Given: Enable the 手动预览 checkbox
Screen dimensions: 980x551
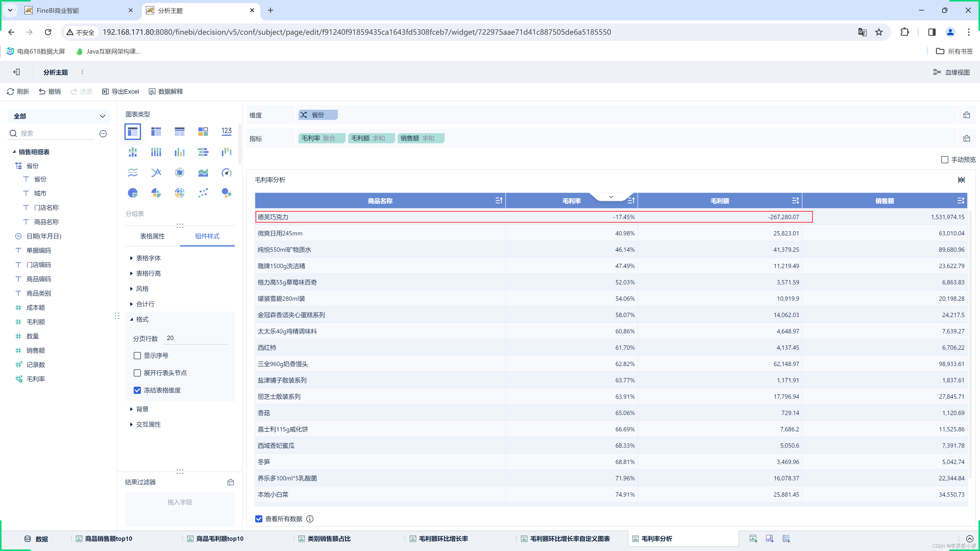Looking at the screenshot, I should [945, 160].
